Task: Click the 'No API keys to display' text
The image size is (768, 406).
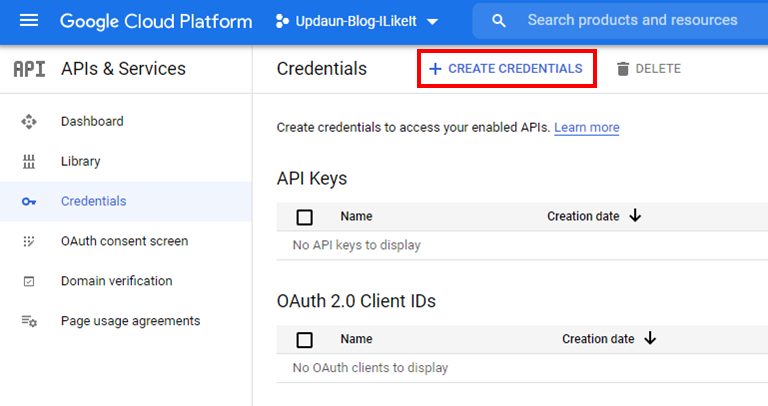Action: pos(357,245)
